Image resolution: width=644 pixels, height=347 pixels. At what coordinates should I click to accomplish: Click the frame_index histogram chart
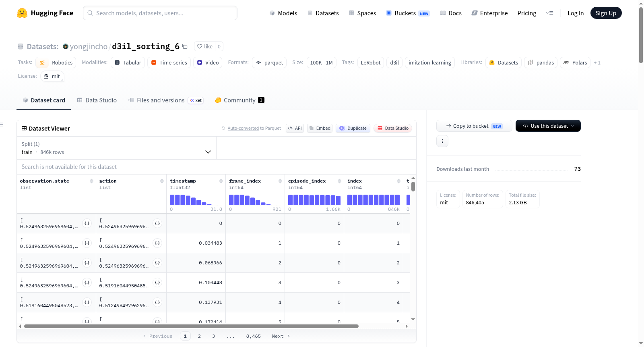point(255,200)
